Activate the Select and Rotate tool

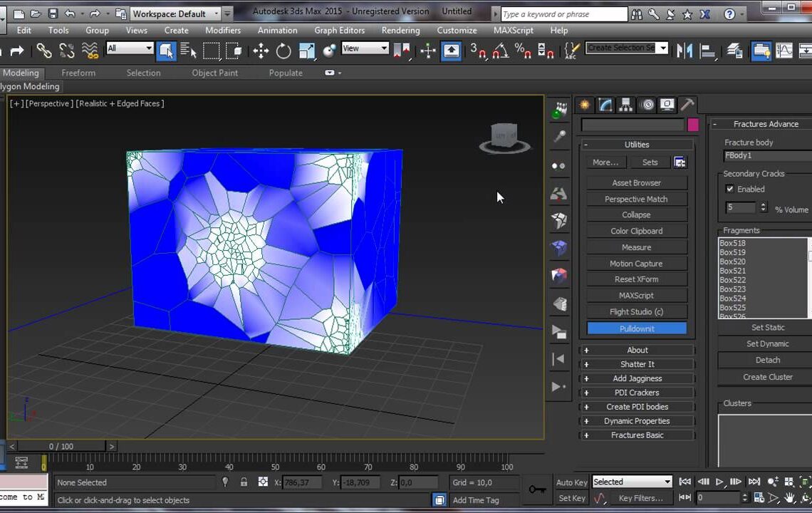coord(283,51)
